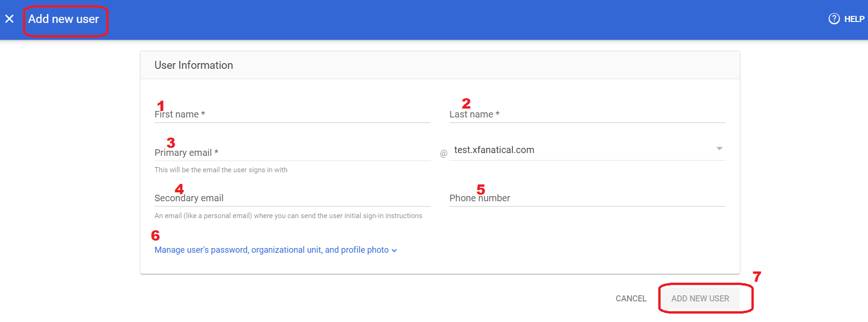Click CANCEL to discard the new user

tap(631, 298)
